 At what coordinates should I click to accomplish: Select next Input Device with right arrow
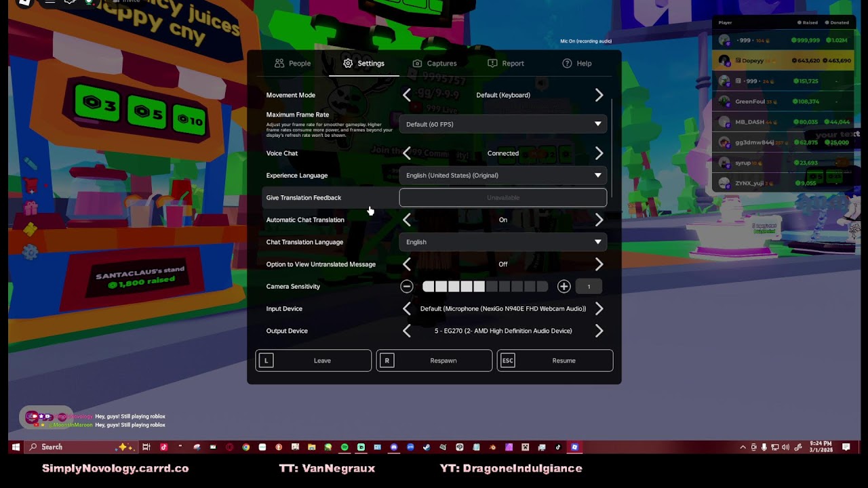tap(599, 308)
